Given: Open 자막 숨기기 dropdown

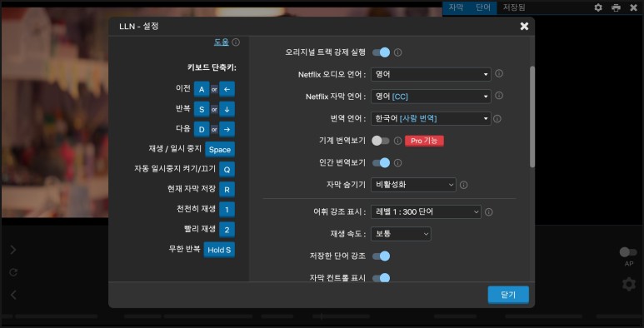Looking at the screenshot, I should pyautogui.click(x=413, y=185).
